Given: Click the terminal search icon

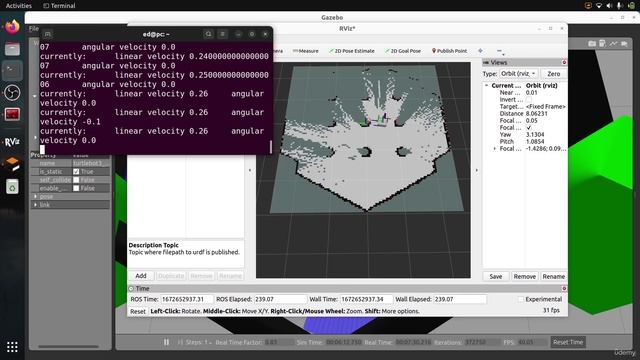Looking at the screenshot, I should point(208,34).
